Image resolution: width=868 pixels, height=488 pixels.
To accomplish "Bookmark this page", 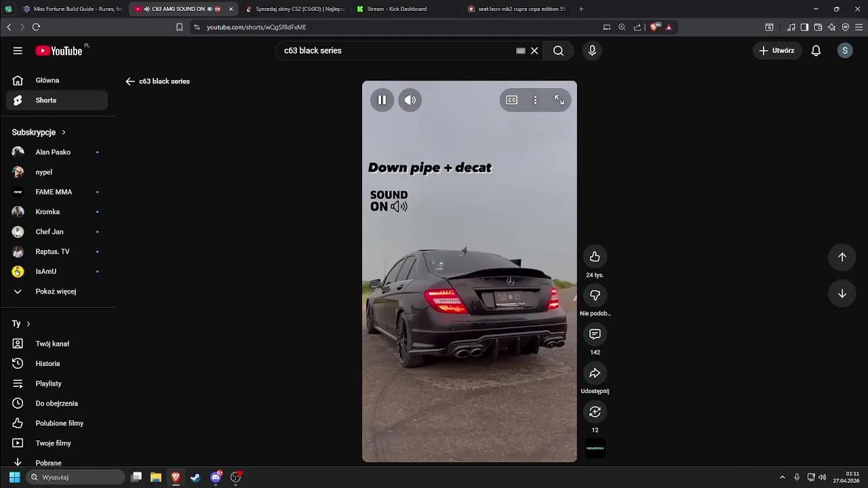I will pyautogui.click(x=179, y=27).
